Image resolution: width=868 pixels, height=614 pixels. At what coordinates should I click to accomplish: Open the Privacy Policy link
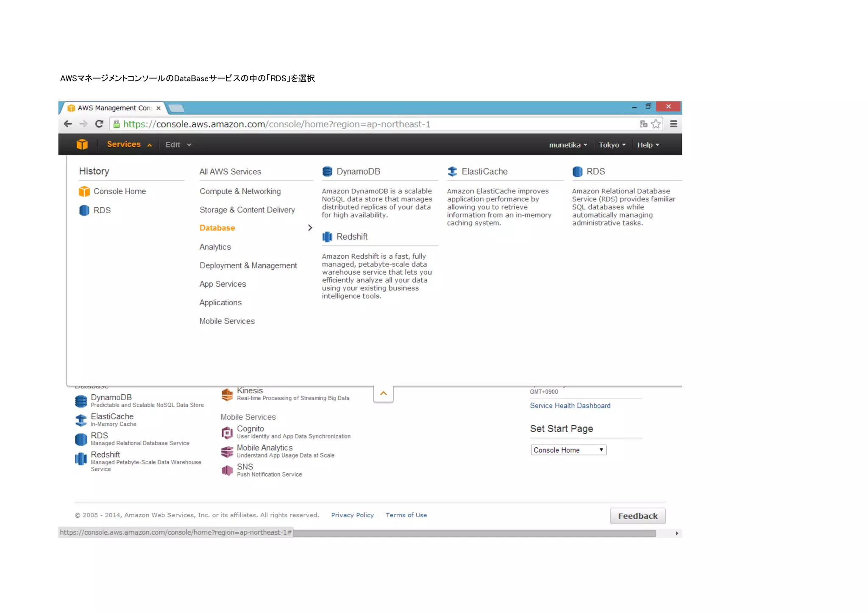pyautogui.click(x=352, y=515)
